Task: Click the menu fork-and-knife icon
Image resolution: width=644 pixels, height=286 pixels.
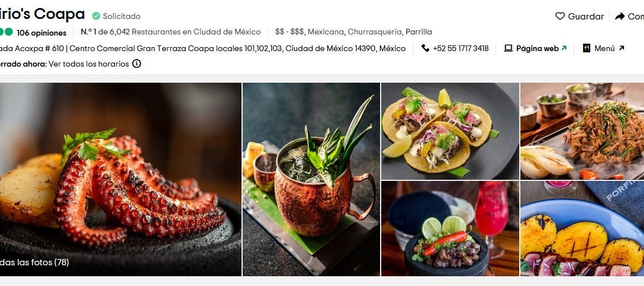Action: click(x=586, y=48)
